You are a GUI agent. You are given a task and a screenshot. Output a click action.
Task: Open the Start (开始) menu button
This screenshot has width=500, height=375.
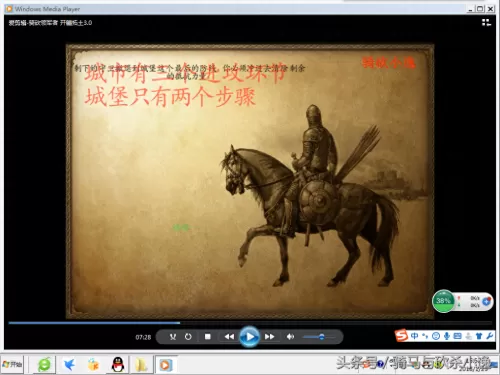pos(12,364)
